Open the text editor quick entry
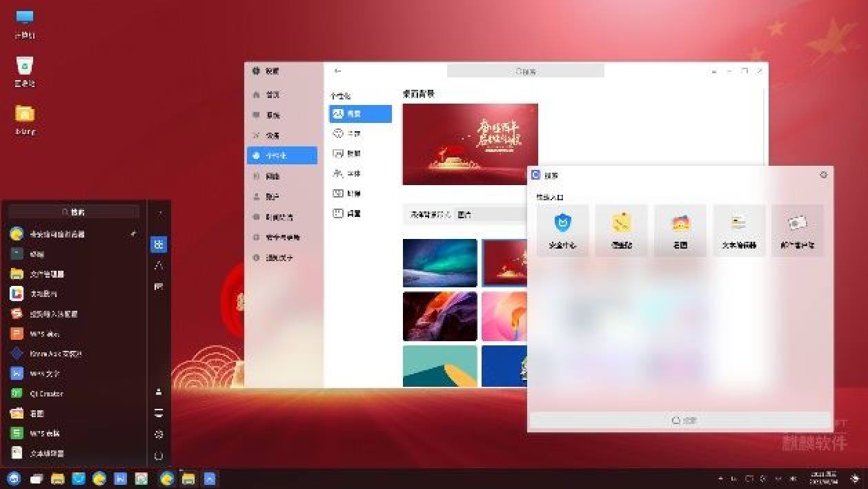 point(739,229)
